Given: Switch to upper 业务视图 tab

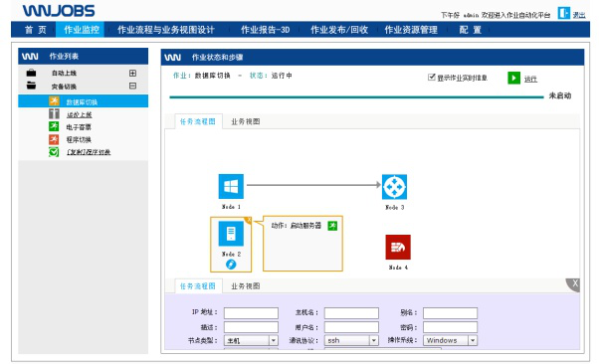Looking at the screenshot, I should [246, 121].
